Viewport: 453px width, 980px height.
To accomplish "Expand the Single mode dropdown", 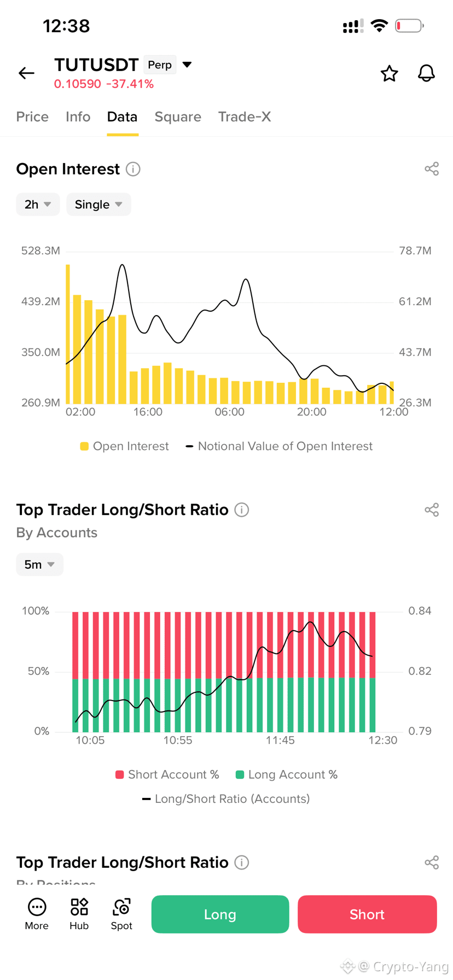I will (x=98, y=205).
